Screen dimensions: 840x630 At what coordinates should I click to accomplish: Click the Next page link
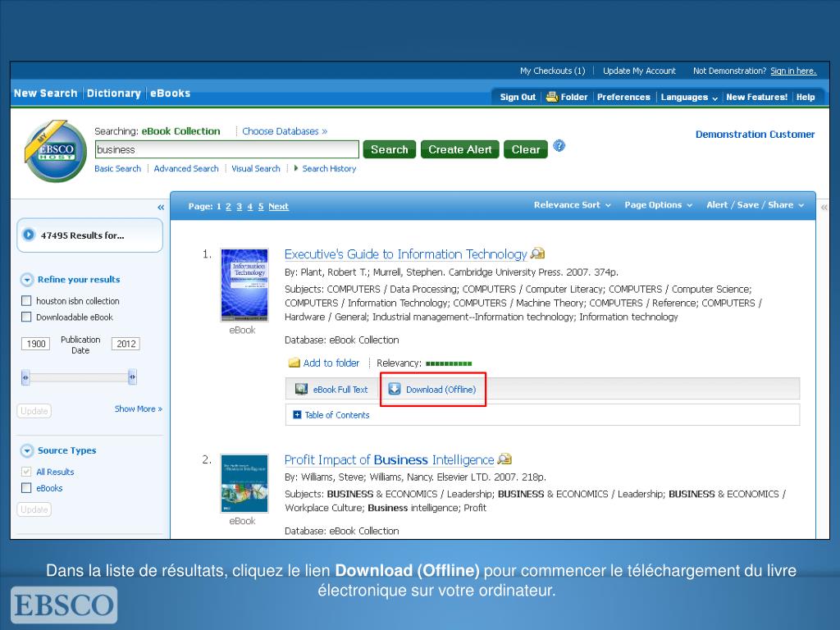pyautogui.click(x=278, y=206)
